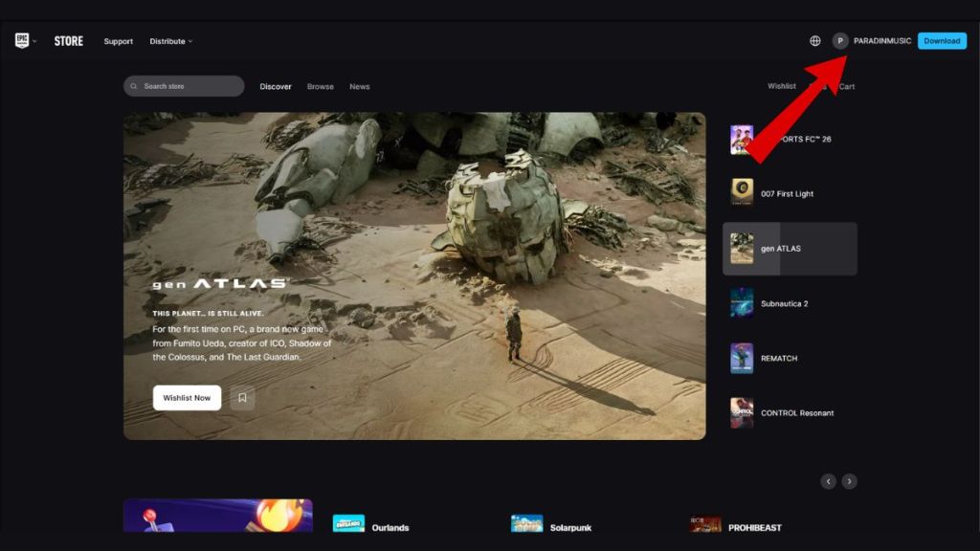The width and height of the screenshot is (980, 551).
Task: Select CONTROL Resonant in carousel list
Action: (790, 413)
